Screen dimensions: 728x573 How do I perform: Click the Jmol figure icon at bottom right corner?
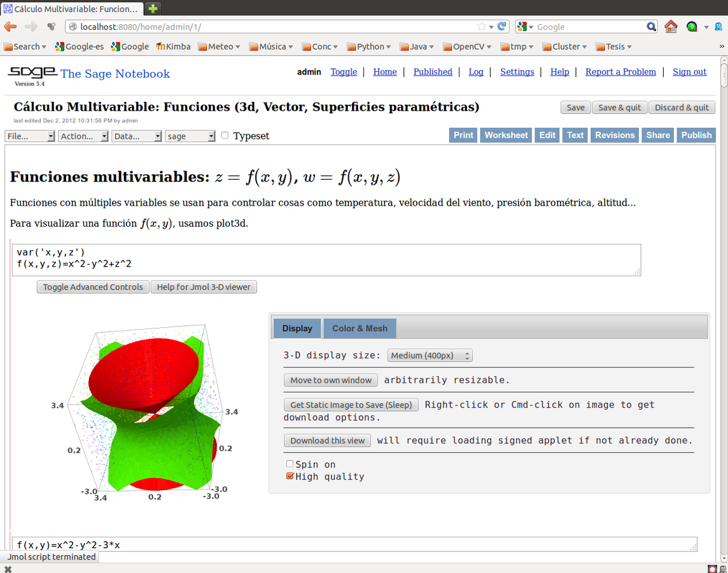722,569
